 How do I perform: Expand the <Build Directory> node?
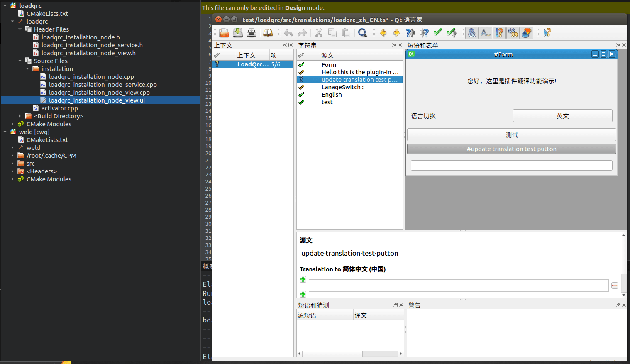pos(20,116)
